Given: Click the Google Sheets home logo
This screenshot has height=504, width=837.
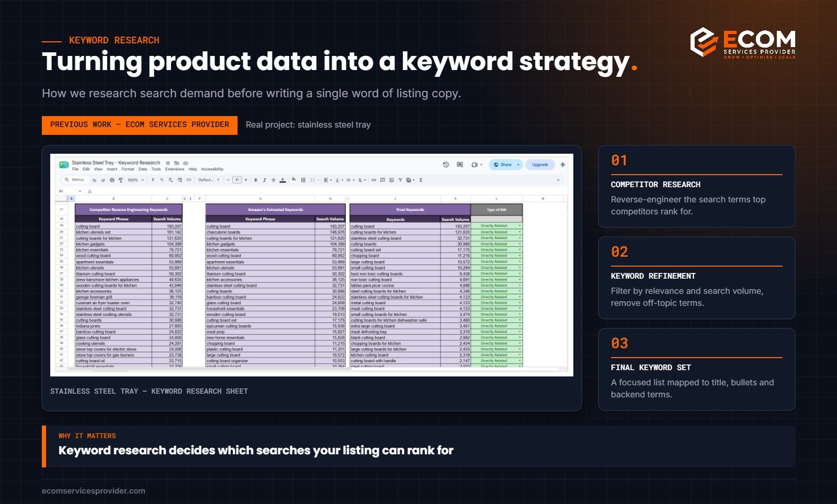Looking at the screenshot, I should pyautogui.click(x=64, y=165).
